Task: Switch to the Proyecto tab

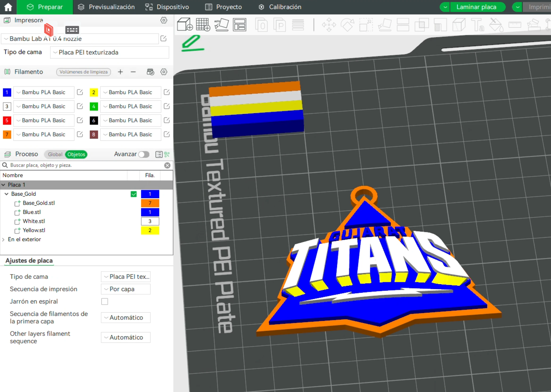Action: (x=223, y=7)
